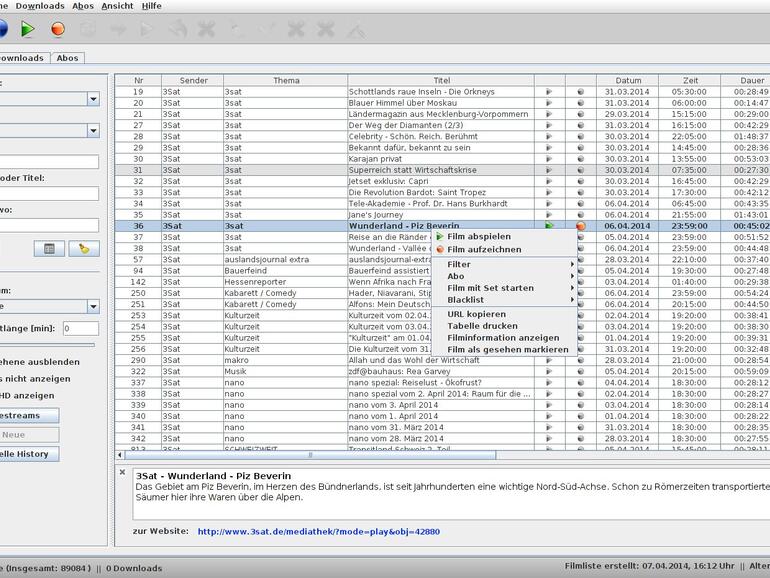Screen dimensions: 770x578
Task: Open the 3sat mediathek website link
Action: (x=318, y=531)
